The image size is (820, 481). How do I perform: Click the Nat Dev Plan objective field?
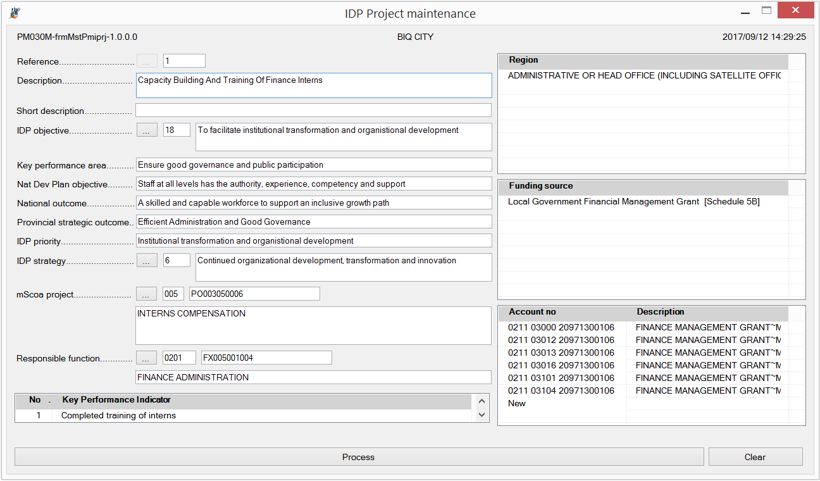click(x=314, y=184)
